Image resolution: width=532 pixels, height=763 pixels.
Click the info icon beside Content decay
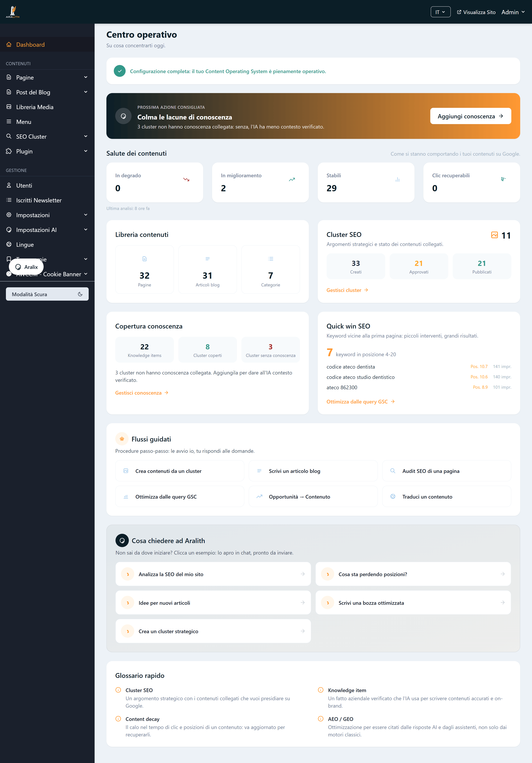pyautogui.click(x=118, y=718)
